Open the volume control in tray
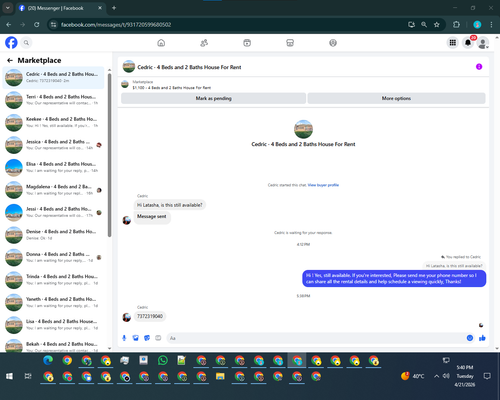The height and width of the screenshot is (400, 500). coord(446,376)
